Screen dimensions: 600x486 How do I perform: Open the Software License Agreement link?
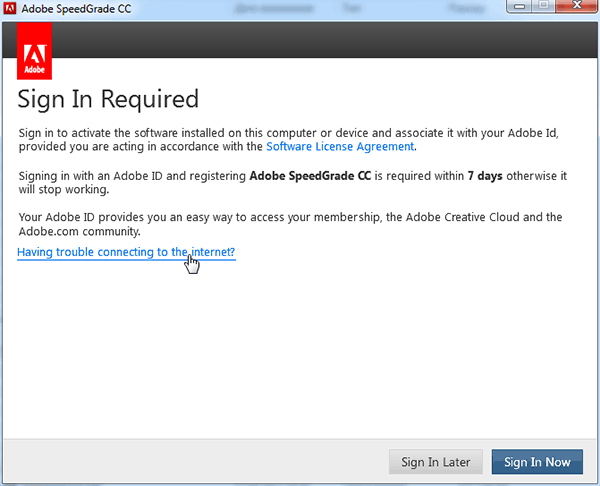[340, 147]
